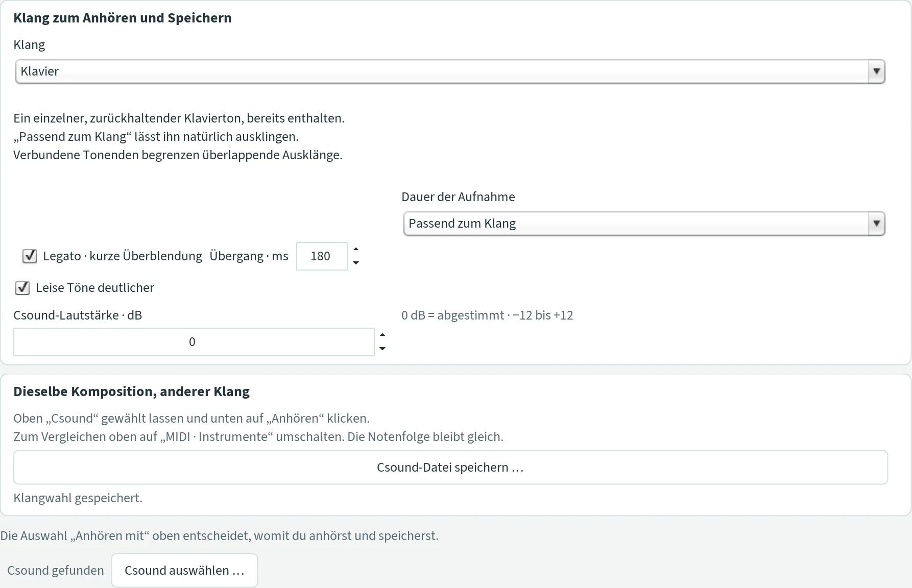
Task: Focus the Csound-Lautstärke dB input field
Action: (x=194, y=342)
